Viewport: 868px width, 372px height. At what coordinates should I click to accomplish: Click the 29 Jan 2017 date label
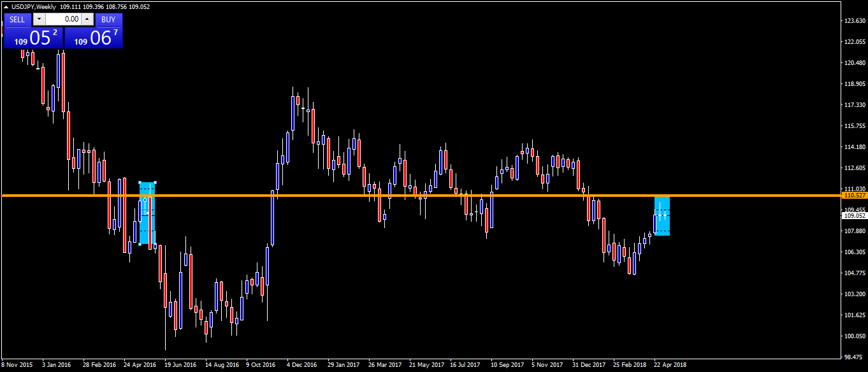click(344, 366)
